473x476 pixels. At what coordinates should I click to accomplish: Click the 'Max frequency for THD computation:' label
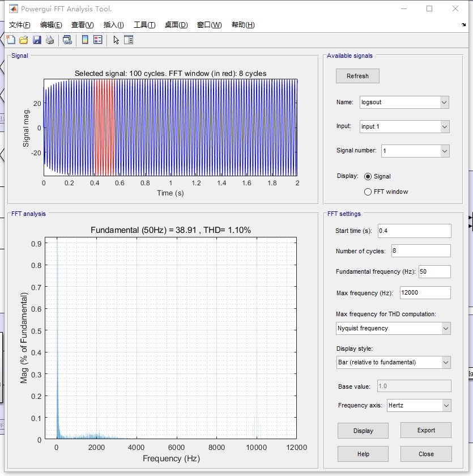click(386, 314)
